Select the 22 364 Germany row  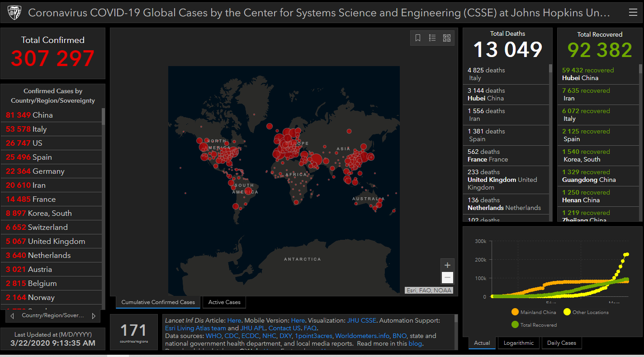click(x=52, y=171)
